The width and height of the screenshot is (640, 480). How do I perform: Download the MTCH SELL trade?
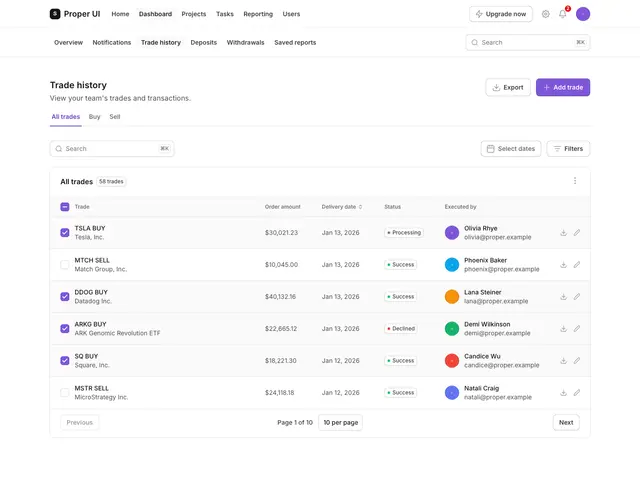pos(563,264)
